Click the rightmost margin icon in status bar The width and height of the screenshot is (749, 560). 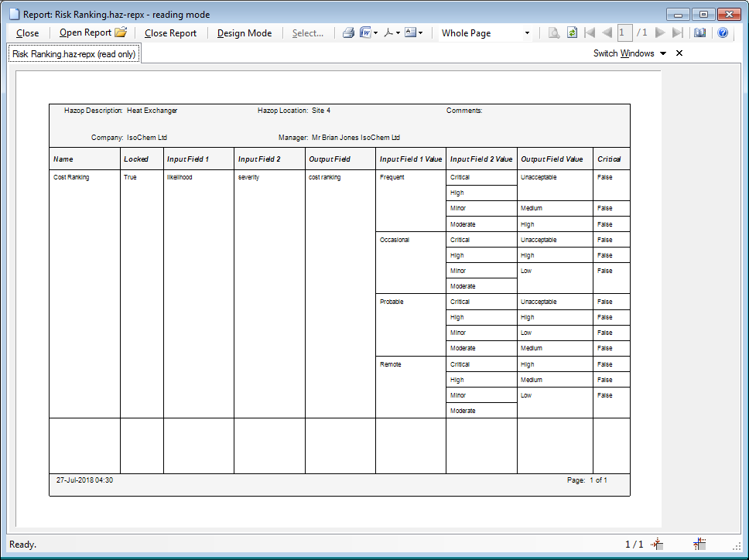[699, 544]
